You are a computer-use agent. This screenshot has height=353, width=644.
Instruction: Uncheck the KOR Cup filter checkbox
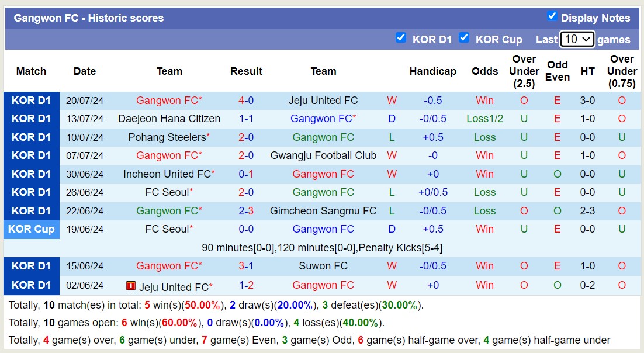click(464, 38)
